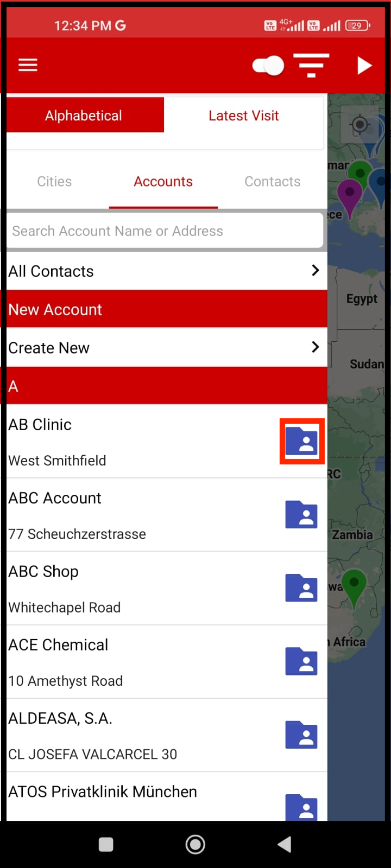The width and height of the screenshot is (391, 868).
Task: Sort accounts by Latest Visit
Action: (243, 116)
